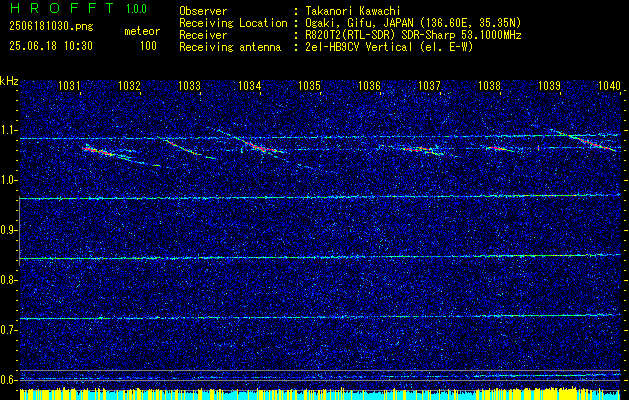Click time marker 1034
629x400 pixels.
coord(250,86)
